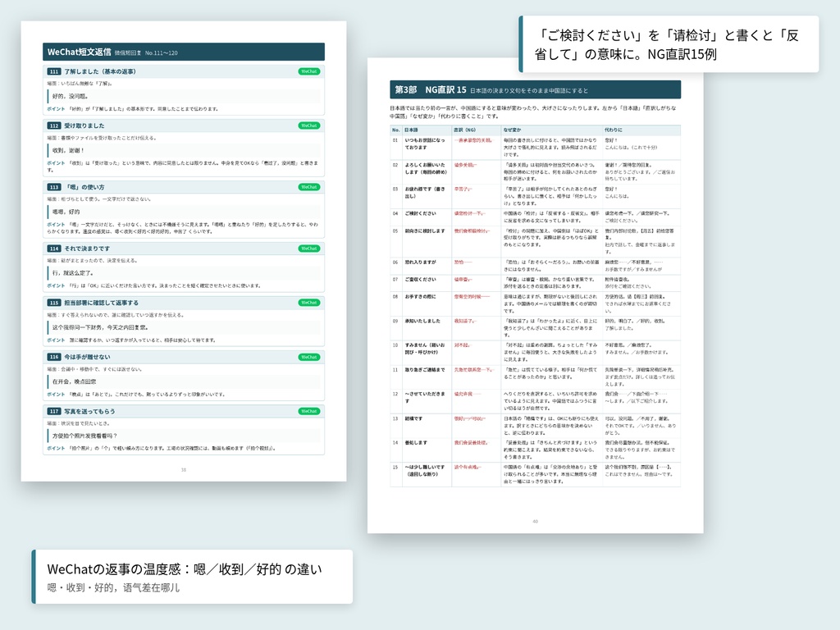
Task: Click the caption about 'NG直訳15例'
Action: tap(669, 44)
